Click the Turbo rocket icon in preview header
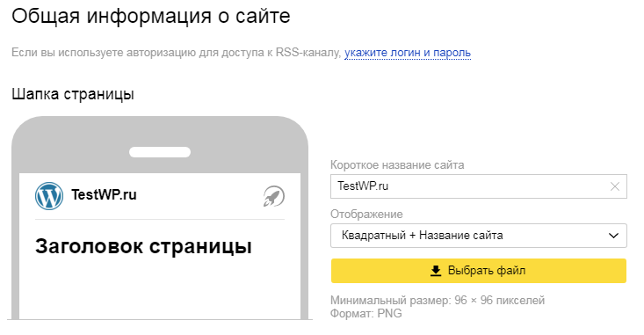 (x=273, y=196)
